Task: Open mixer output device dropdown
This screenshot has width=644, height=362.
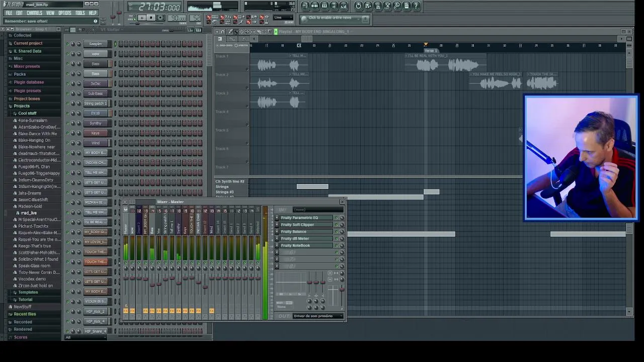Action: click(318, 316)
